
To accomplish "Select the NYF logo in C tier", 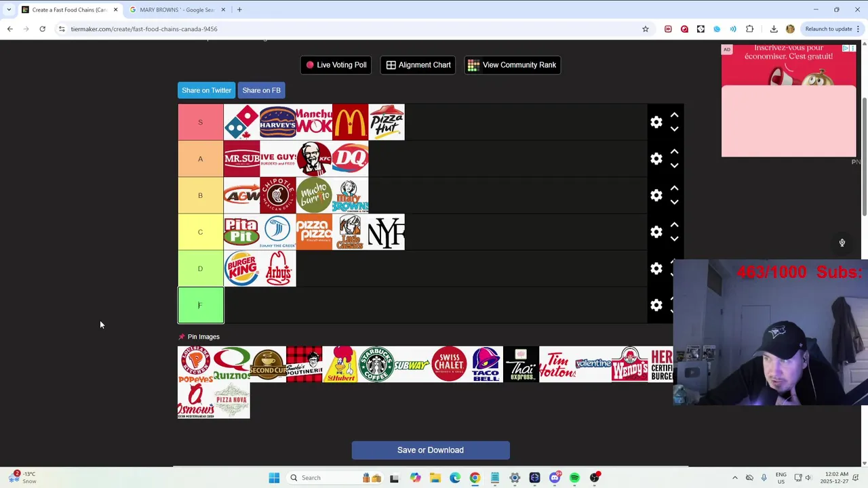I will tap(387, 232).
